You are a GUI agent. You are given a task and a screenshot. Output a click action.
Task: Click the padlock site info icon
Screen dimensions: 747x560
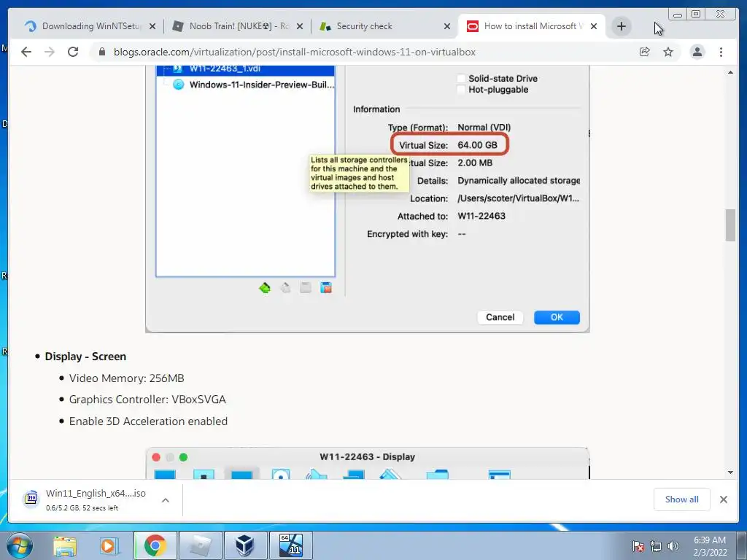pyautogui.click(x=102, y=52)
